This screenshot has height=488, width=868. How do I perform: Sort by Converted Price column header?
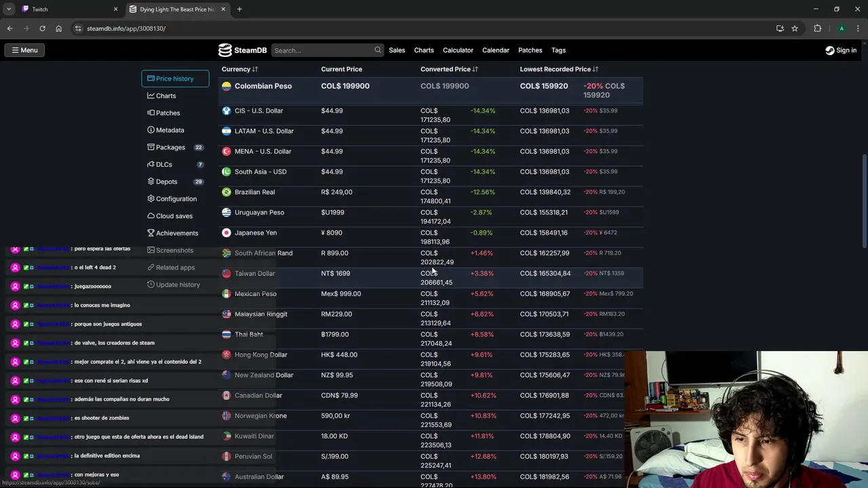click(x=449, y=69)
